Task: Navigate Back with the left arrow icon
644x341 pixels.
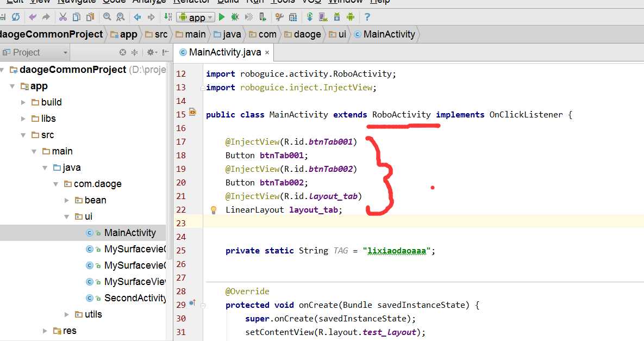Action: [137, 17]
